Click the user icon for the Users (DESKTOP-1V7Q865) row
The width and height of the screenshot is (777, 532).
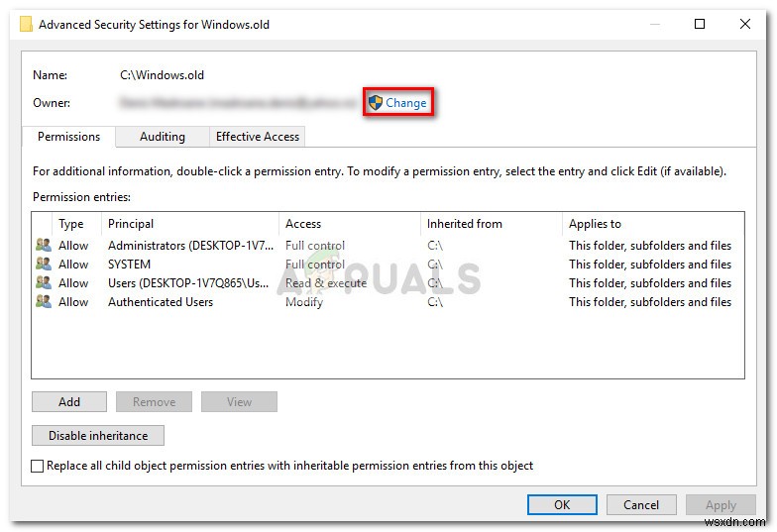coord(44,282)
